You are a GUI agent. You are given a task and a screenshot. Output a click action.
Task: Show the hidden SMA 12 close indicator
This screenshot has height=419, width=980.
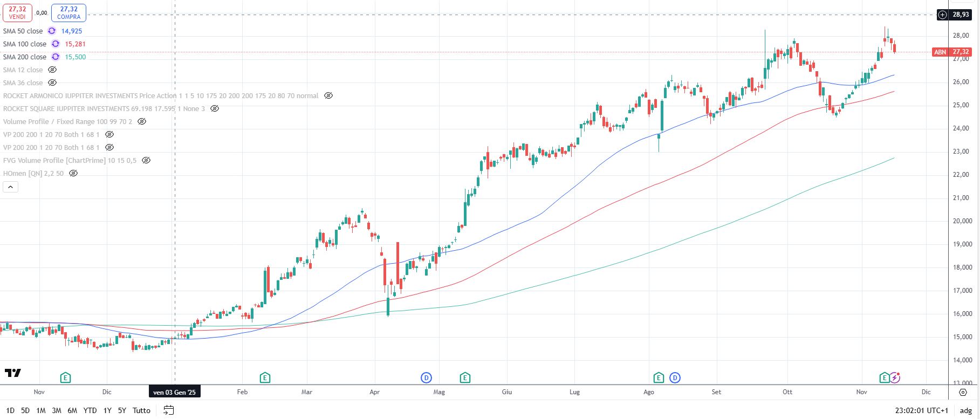point(52,70)
